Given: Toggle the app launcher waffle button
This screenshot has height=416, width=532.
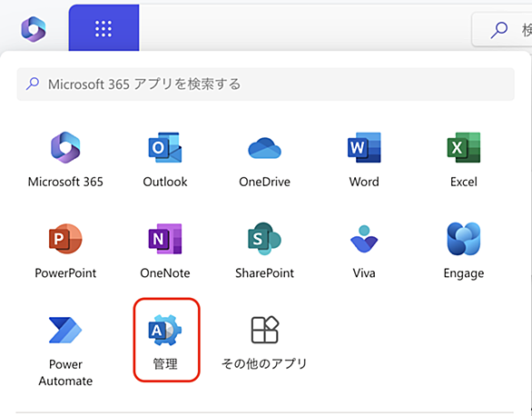Looking at the screenshot, I should [103, 28].
